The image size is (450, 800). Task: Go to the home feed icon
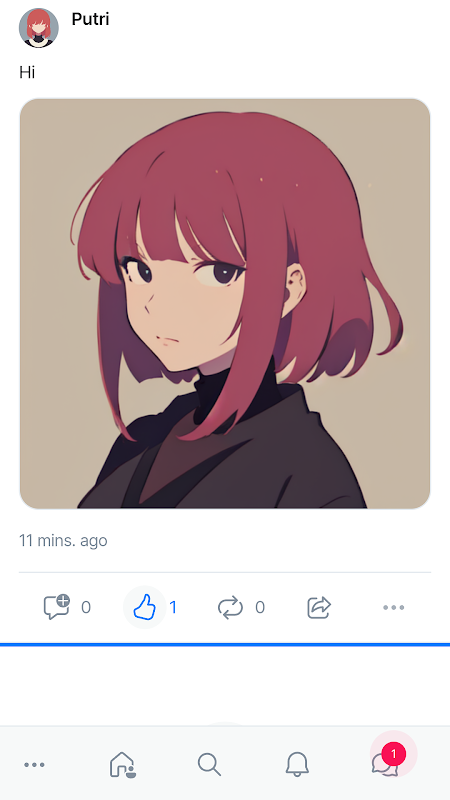(x=122, y=764)
